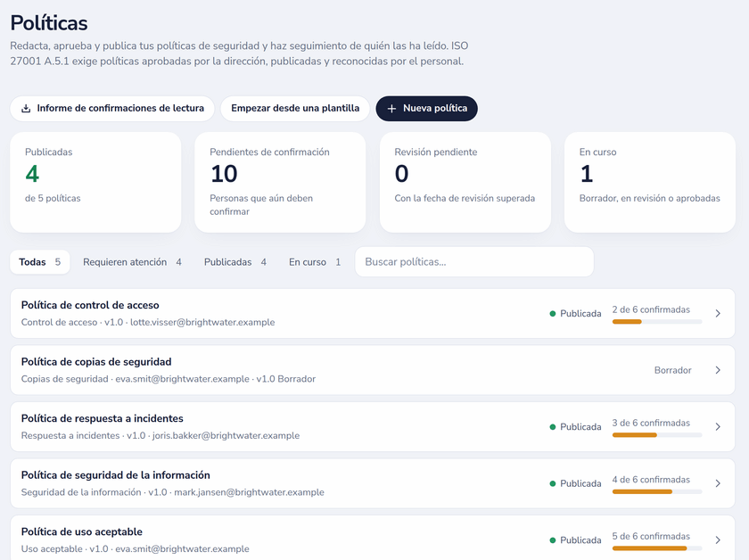Download Informe de confirmaciones de lectura
This screenshot has height=560, width=749.
coord(112,109)
